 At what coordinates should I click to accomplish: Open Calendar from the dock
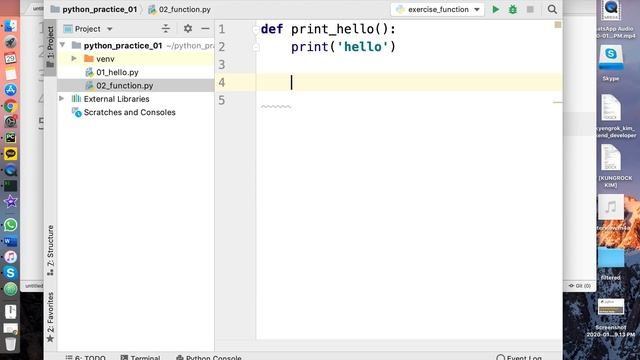(x=10, y=58)
